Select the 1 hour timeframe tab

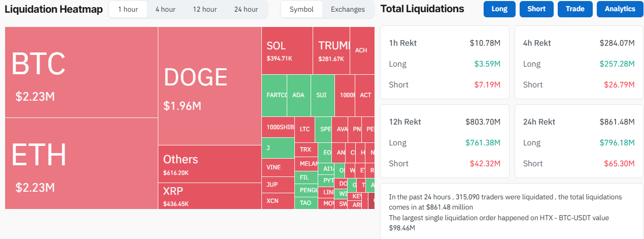tap(127, 9)
